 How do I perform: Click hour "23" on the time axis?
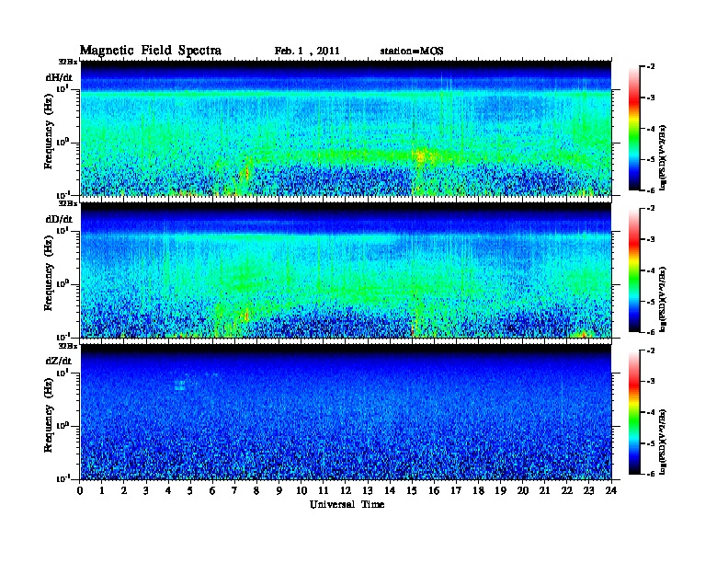point(589,490)
